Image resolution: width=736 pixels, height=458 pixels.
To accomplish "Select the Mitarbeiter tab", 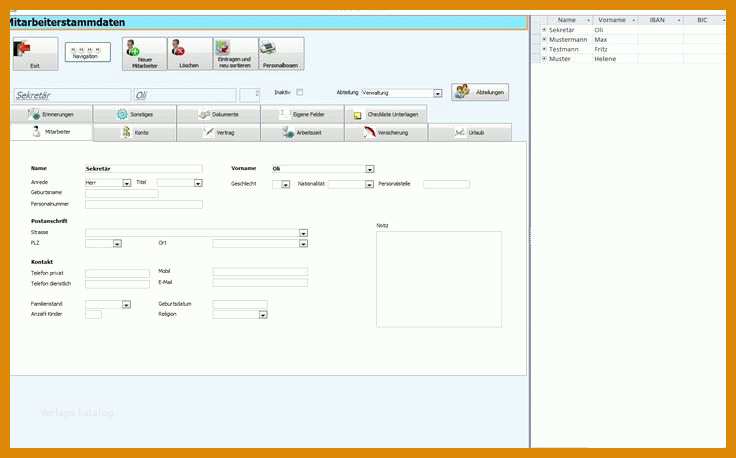I will click(x=51, y=132).
